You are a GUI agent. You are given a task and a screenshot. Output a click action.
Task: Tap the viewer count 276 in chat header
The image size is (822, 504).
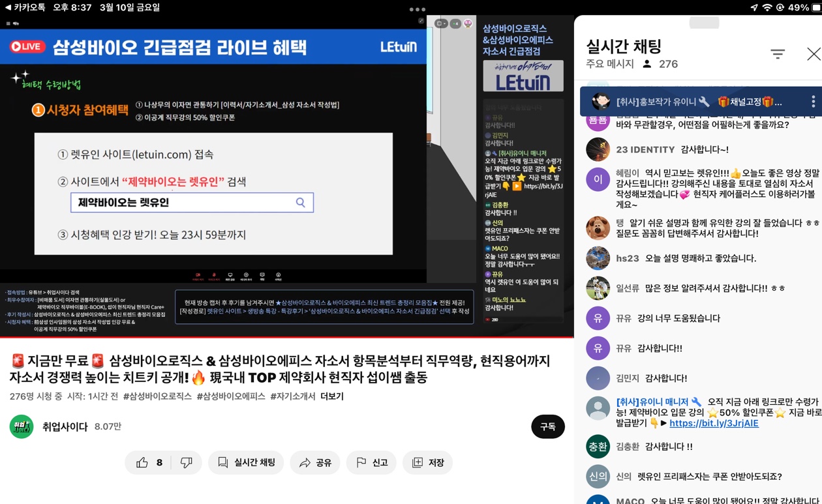(668, 64)
